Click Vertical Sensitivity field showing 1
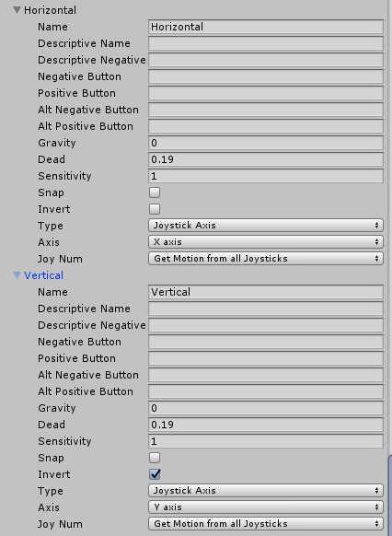The image size is (392, 536). pos(266,441)
